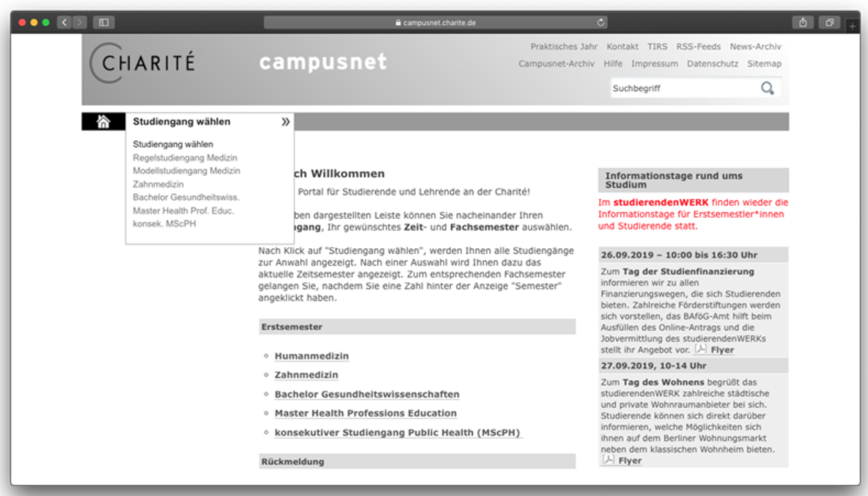Choose Zahnmedizin in the dropdown list
The image size is (868, 496).
pos(158,184)
